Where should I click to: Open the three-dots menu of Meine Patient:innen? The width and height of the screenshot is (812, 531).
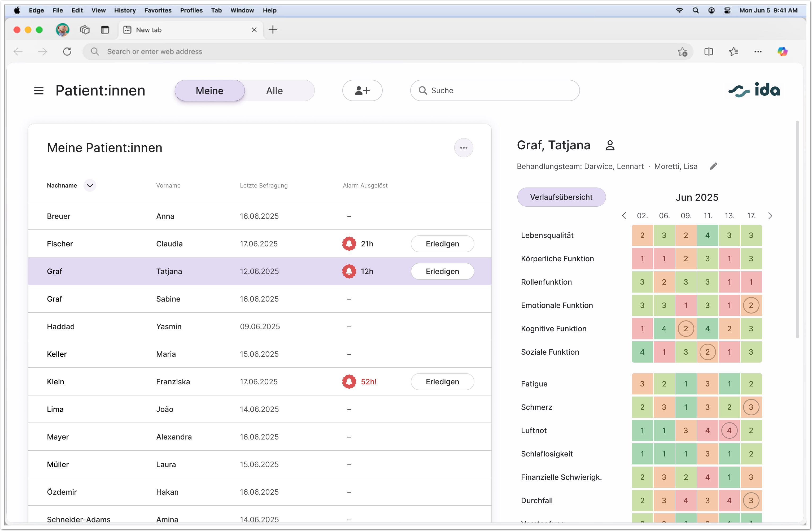point(463,148)
